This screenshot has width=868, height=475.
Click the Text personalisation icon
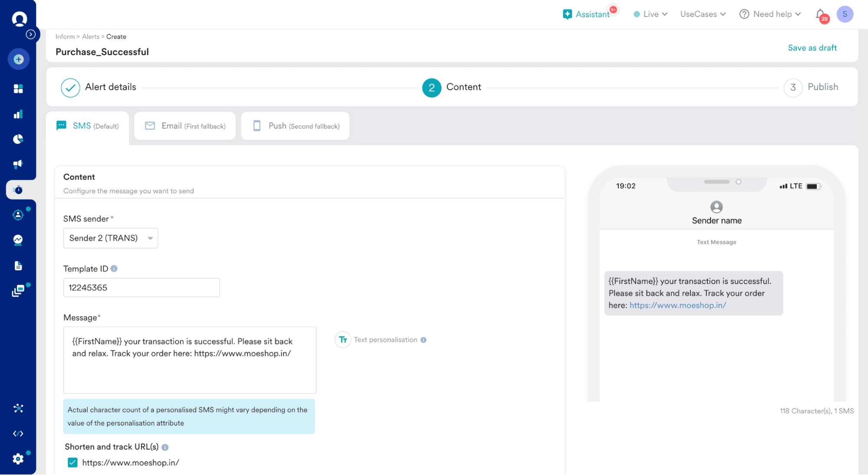[x=343, y=340]
